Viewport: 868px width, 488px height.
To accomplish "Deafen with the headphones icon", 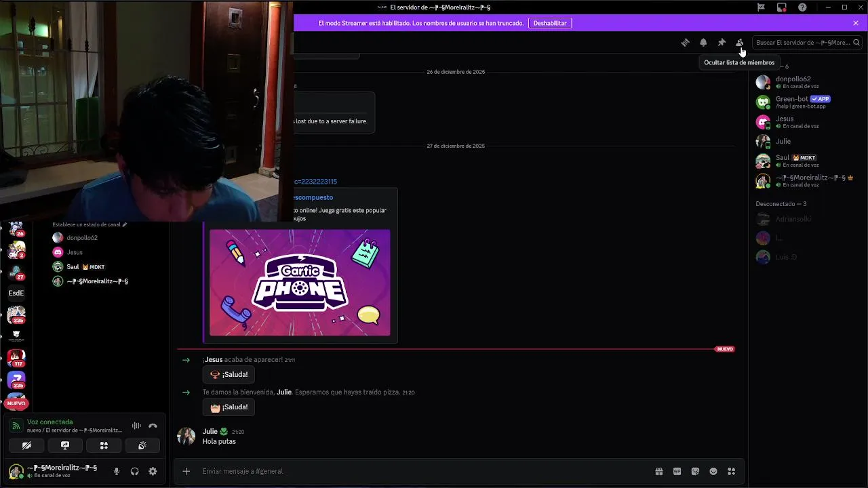I will coord(135,471).
